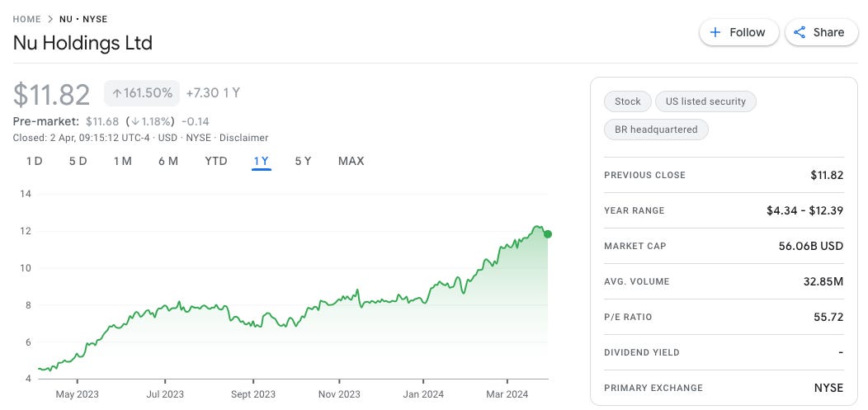The width and height of the screenshot is (868, 410).
Task: Click the NYSE primary exchange value
Action: pos(828,388)
